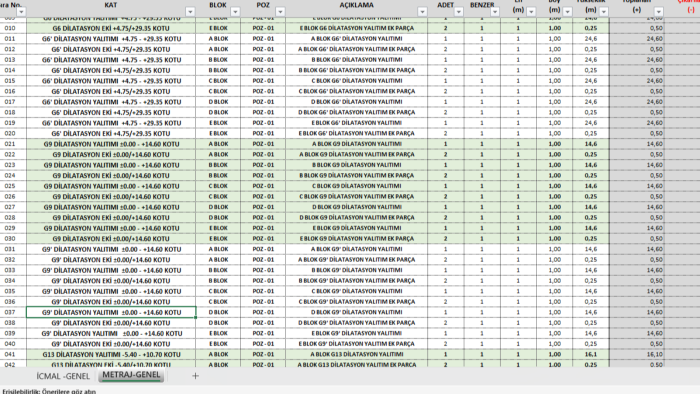Open the BLOK column filter dropdown
The image size is (700, 394).
pyautogui.click(x=235, y=12)
